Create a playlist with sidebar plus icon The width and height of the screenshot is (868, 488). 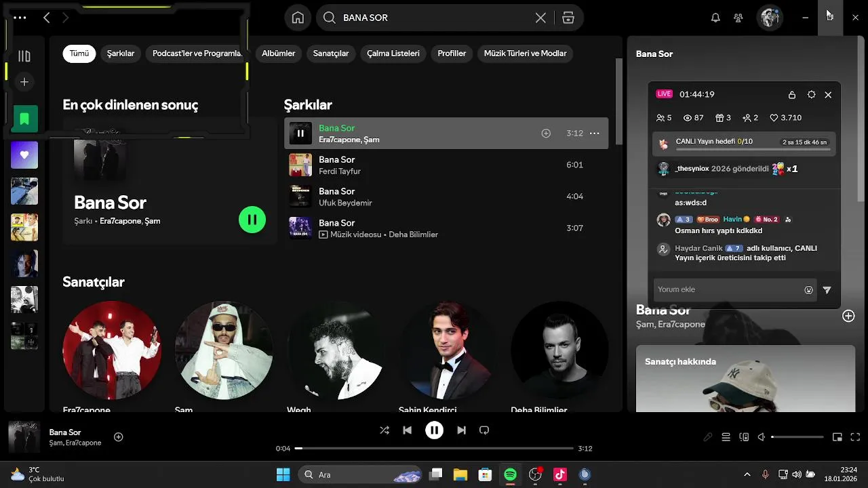24,82
